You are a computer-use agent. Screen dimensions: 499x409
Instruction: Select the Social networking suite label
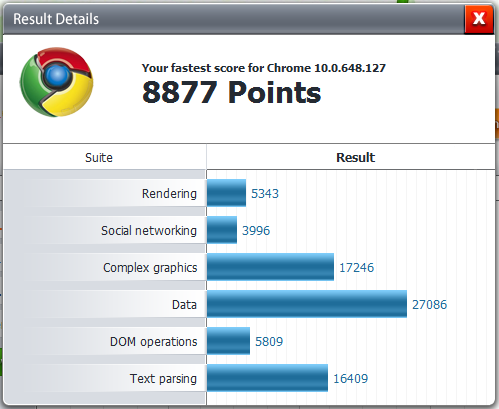pyautogui.click(x=149, y=230)
